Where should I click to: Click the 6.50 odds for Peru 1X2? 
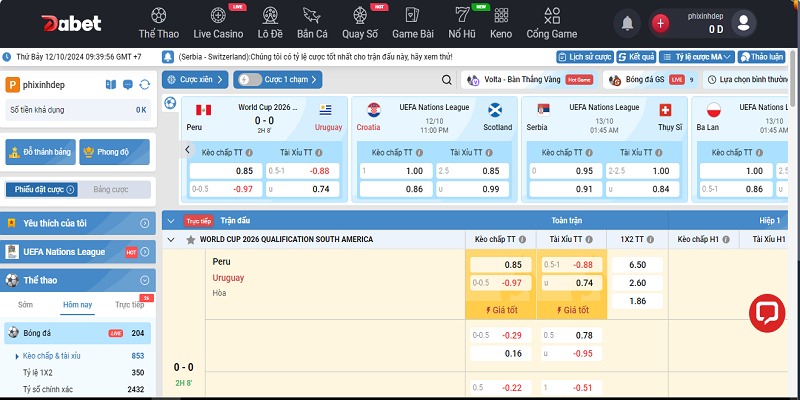coord(636,265)
